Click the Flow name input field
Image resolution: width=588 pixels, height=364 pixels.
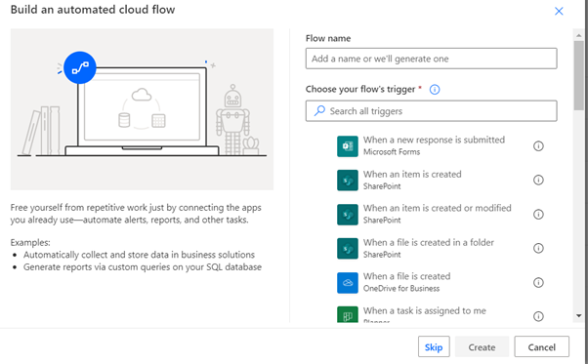click(432, 59)
